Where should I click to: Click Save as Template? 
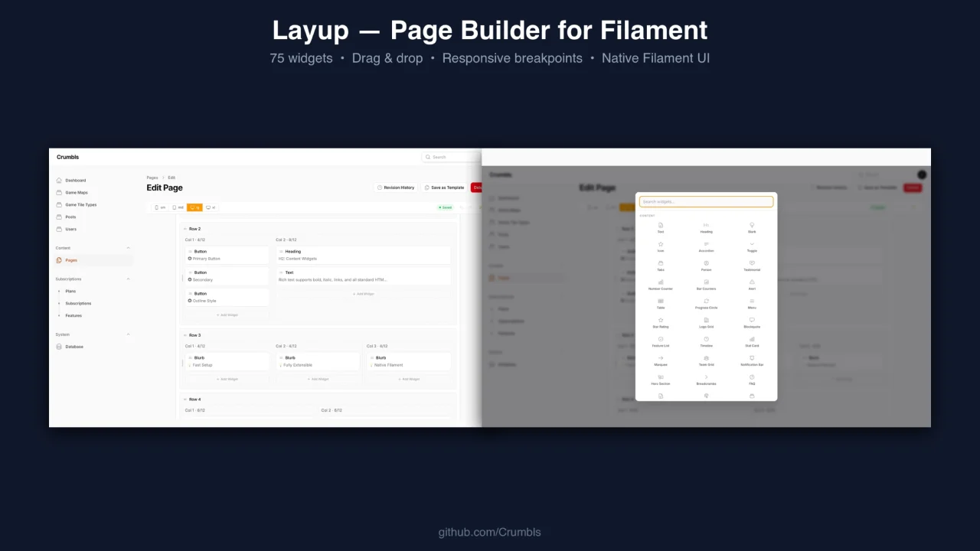point(444,187)
